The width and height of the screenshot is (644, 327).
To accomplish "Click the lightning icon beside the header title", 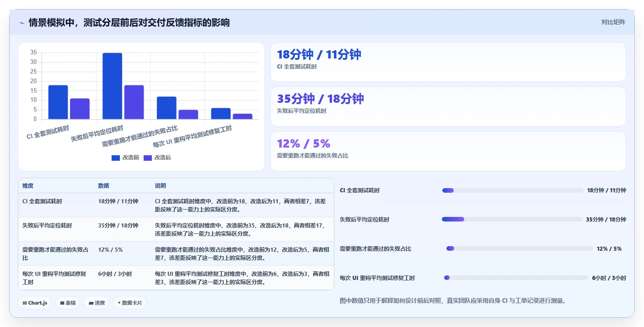I will click(x=22, y=23).
